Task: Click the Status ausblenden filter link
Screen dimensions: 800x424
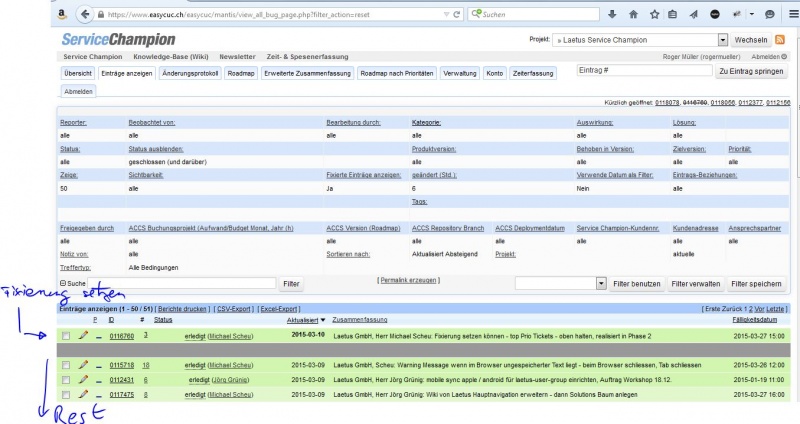Action: click(x=156, y=149)
